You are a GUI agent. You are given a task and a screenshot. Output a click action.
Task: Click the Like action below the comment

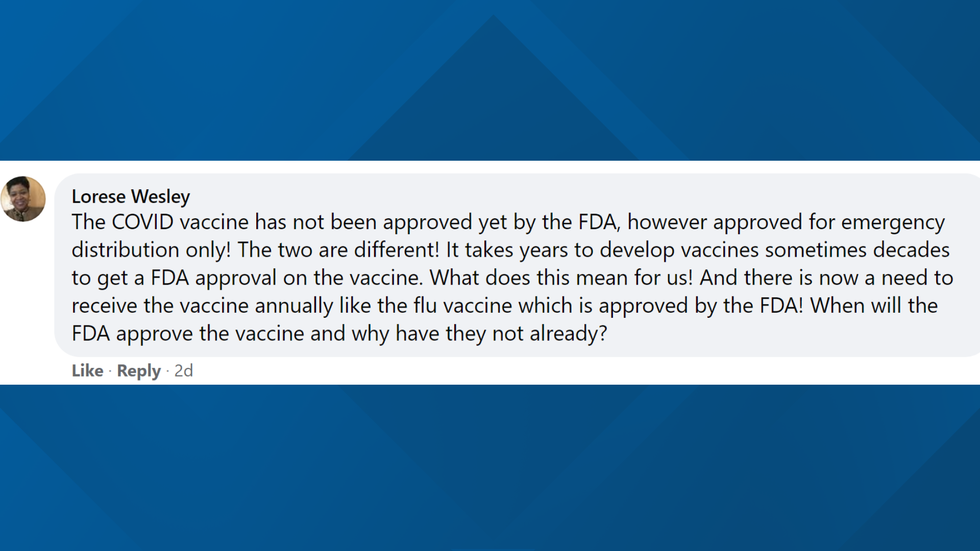pyautogui.click(x=87, y=371)
